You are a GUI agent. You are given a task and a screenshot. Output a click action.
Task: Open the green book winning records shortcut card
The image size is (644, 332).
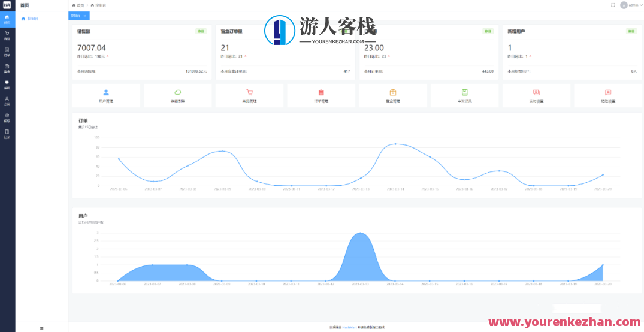[x=464, y=96]
